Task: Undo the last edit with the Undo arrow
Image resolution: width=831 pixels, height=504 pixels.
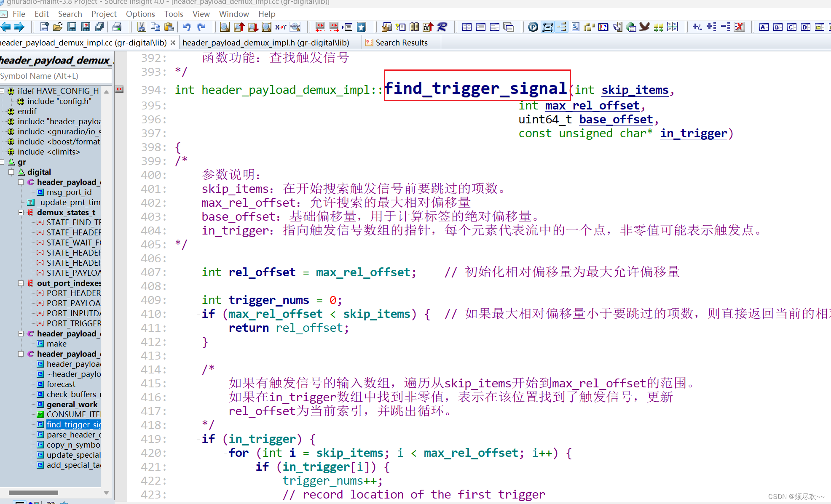Action: tap(187, 27)
